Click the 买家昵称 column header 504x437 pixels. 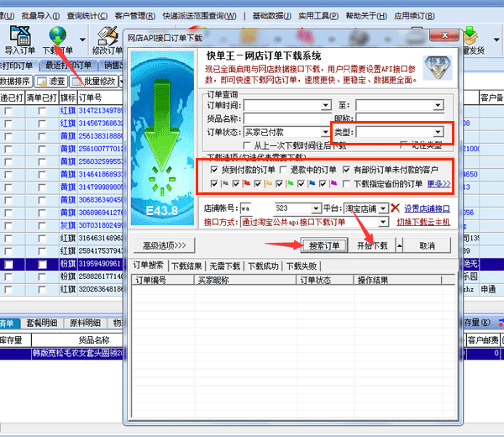245,280
